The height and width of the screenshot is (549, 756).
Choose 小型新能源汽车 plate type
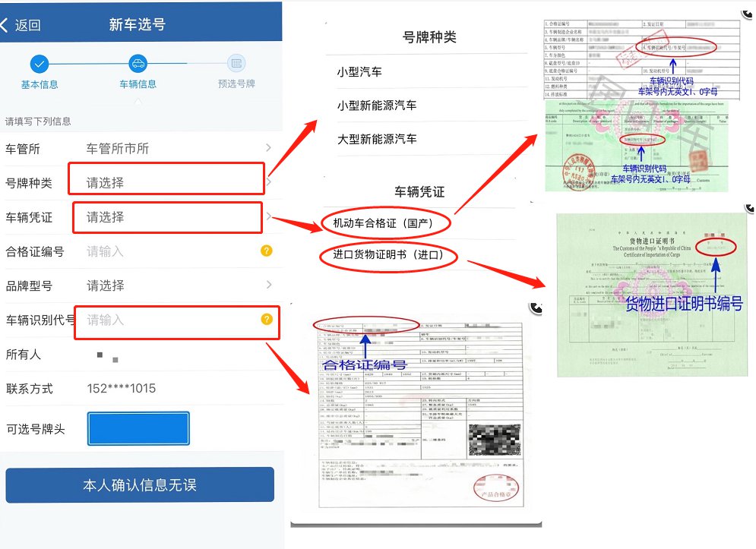(x=377, y=106)
